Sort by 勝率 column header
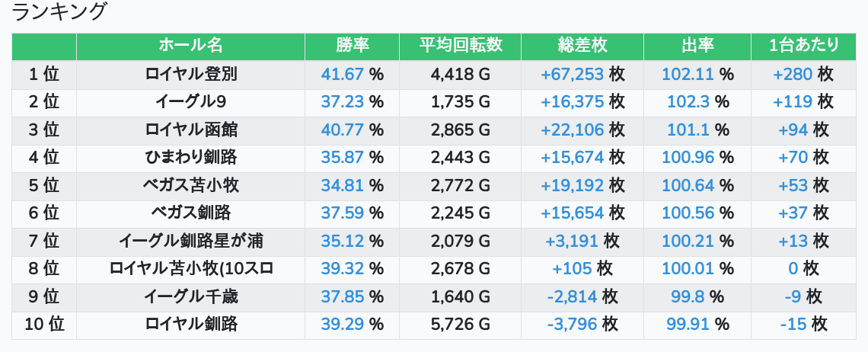The width and height of the screenshot is (868, 352). click(x=352, y=46)
